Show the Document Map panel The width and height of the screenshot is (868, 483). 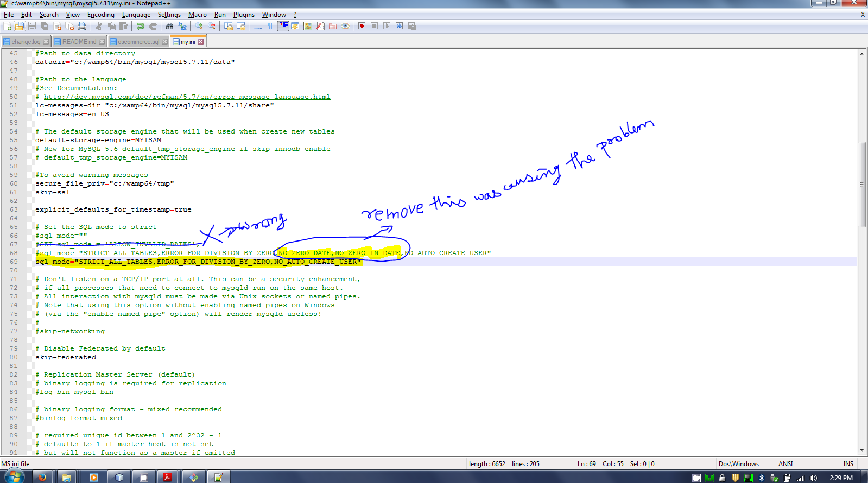click(x=308, y=26)
